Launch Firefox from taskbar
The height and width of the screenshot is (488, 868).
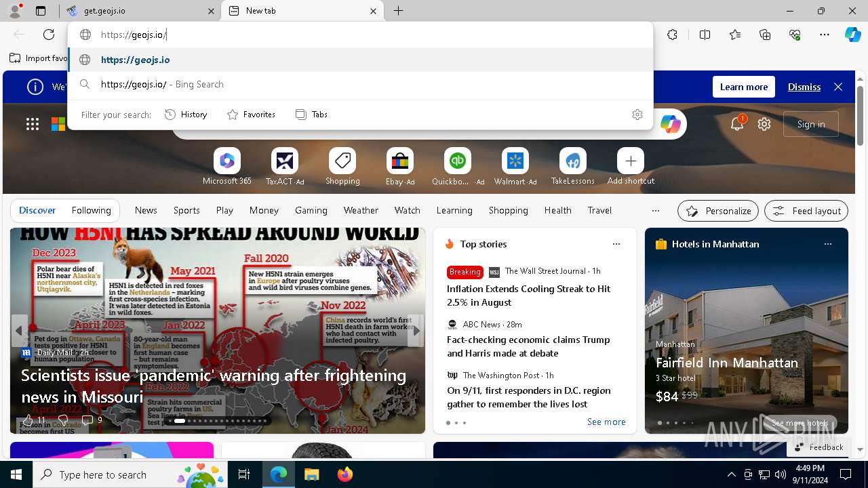pyautogui.click(x=345, y=475)
